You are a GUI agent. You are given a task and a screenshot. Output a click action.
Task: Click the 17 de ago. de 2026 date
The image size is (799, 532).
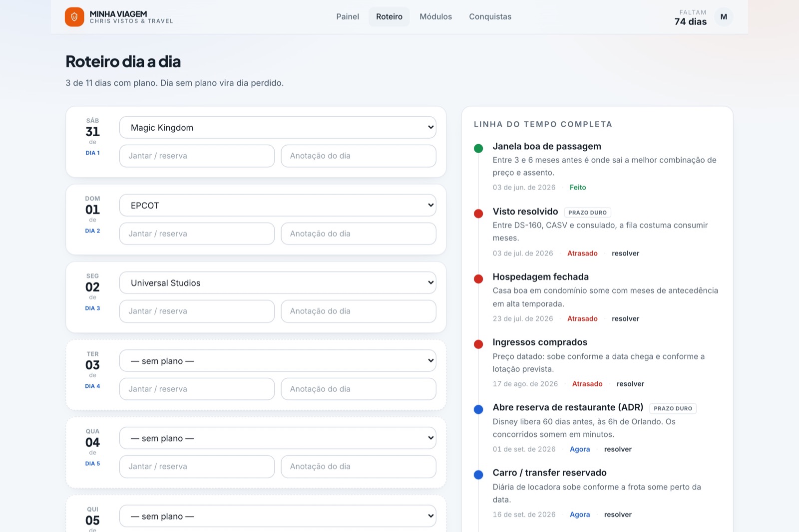525,384
